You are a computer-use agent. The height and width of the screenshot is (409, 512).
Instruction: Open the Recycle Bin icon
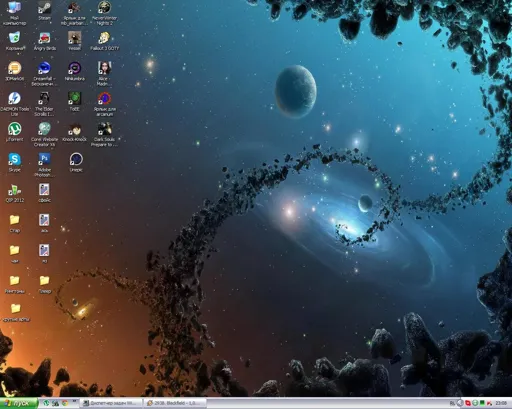click(14, 41)
